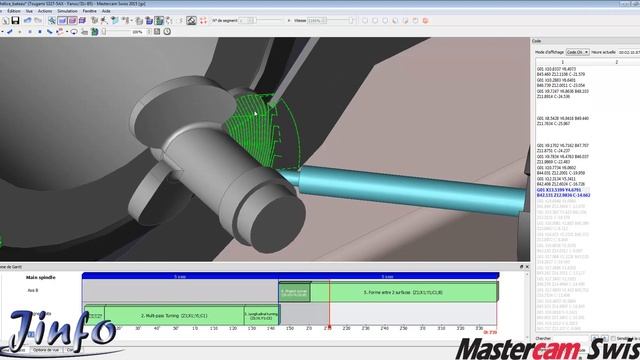Adjust the Vitesse speed slider
640x360 pixels.
pos(341,20)
